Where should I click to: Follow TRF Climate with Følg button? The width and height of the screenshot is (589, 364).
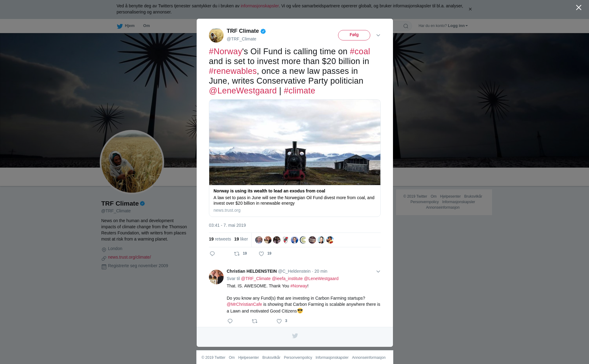354,35
